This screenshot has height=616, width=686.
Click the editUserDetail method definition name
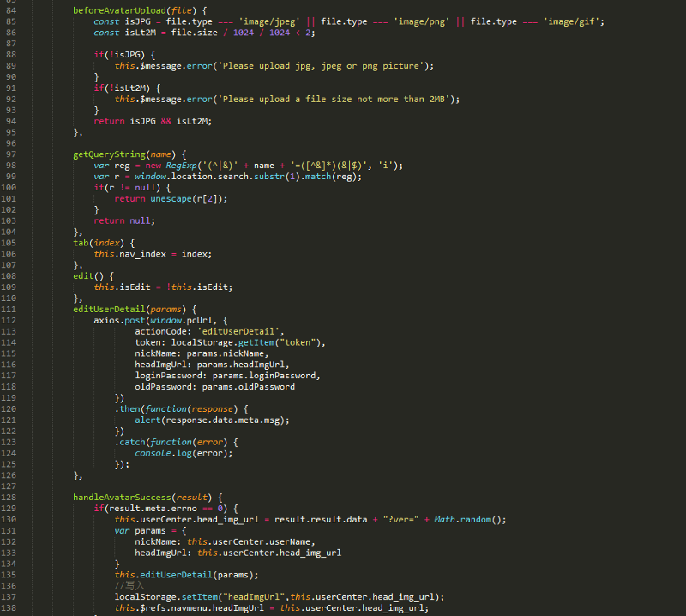click(108, 309)
